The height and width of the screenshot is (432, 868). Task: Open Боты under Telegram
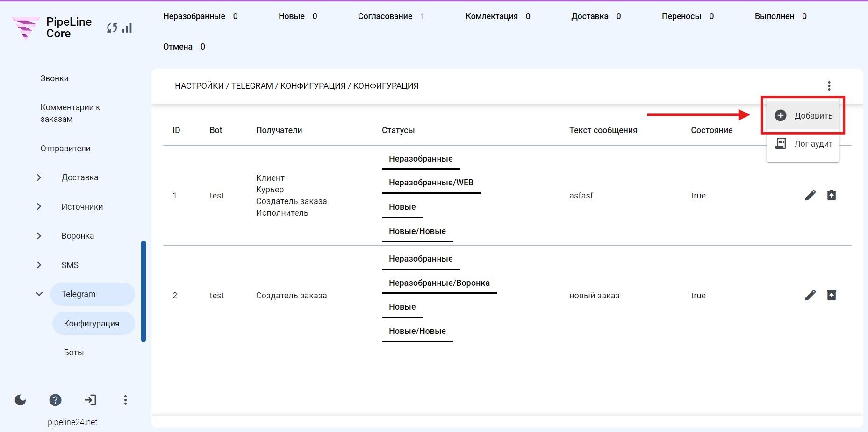click(x=74, y=353)
